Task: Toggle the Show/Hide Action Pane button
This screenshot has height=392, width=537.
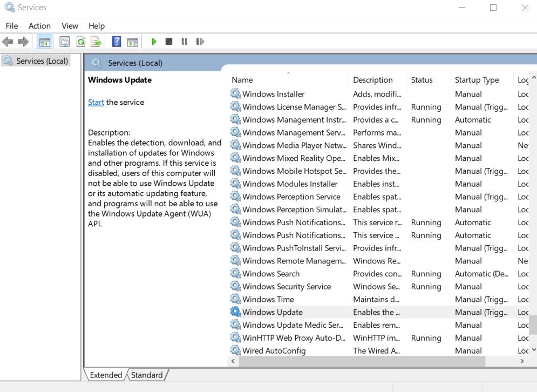Action: pos(133,42)
